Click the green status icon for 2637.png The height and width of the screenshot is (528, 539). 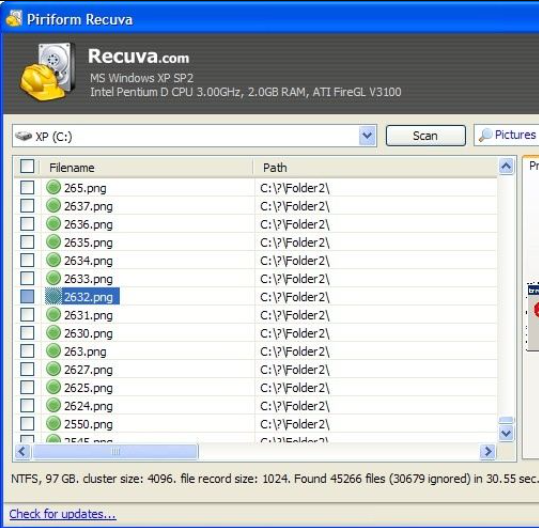coord(53,206)
